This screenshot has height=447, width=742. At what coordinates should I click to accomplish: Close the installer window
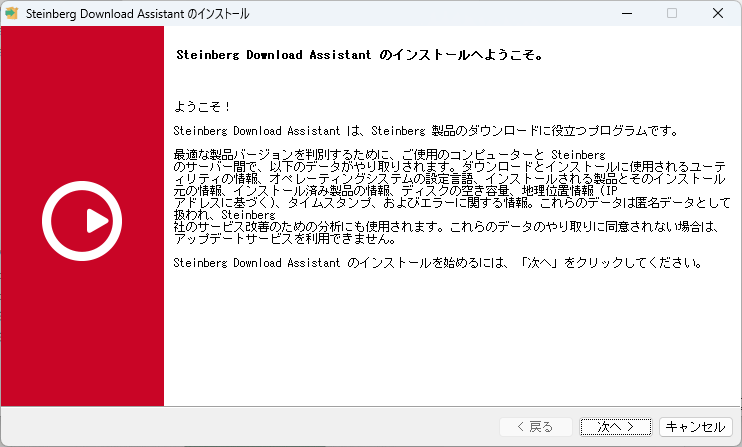click(x=718, y=13)
